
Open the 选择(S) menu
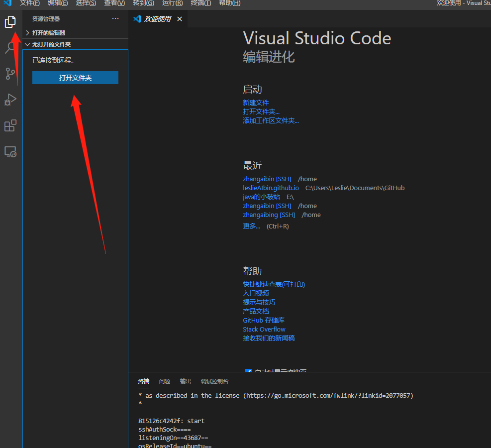coord(86,3)
